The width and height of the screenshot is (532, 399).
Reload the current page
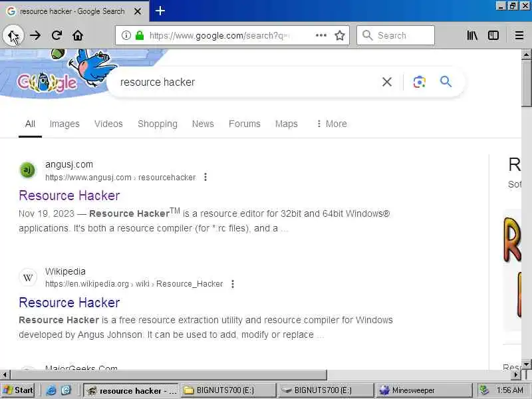coord(57,35)
